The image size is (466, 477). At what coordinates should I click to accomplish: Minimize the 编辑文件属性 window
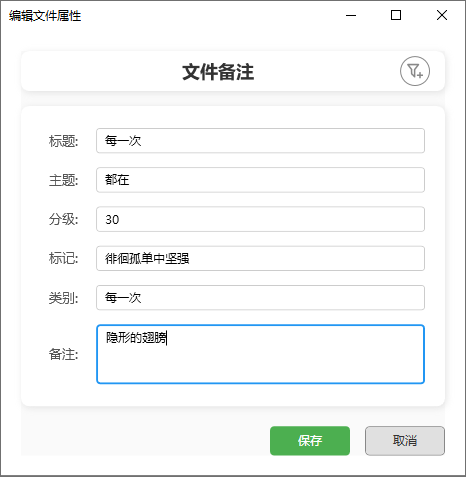(351, 15)
